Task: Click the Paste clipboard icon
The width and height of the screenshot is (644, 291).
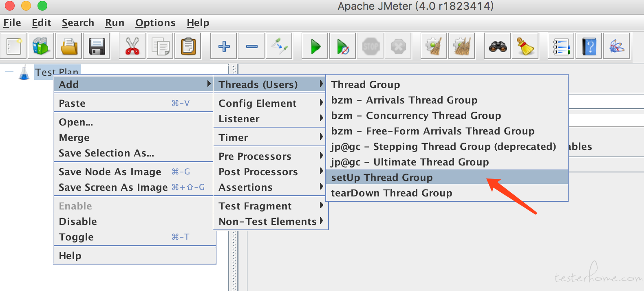Action: [187, 46]
